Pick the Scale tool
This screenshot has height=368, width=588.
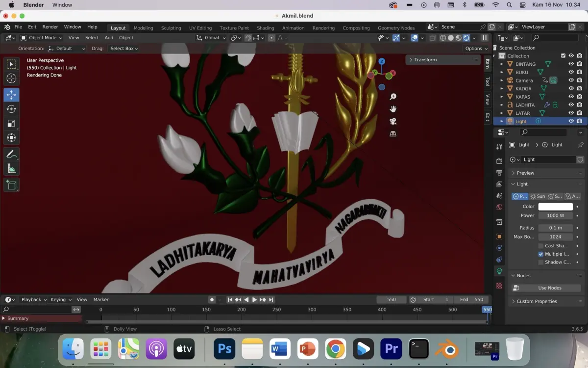[11, 124]
